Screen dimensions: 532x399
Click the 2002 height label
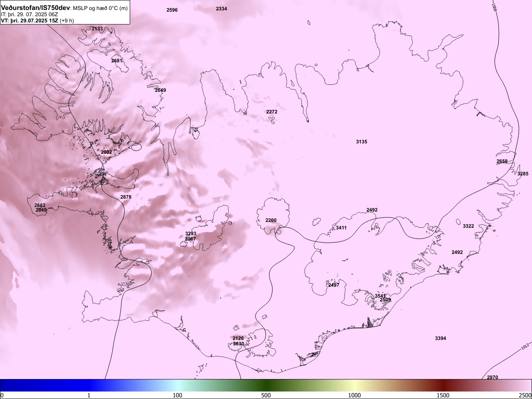tap(106, 152)
